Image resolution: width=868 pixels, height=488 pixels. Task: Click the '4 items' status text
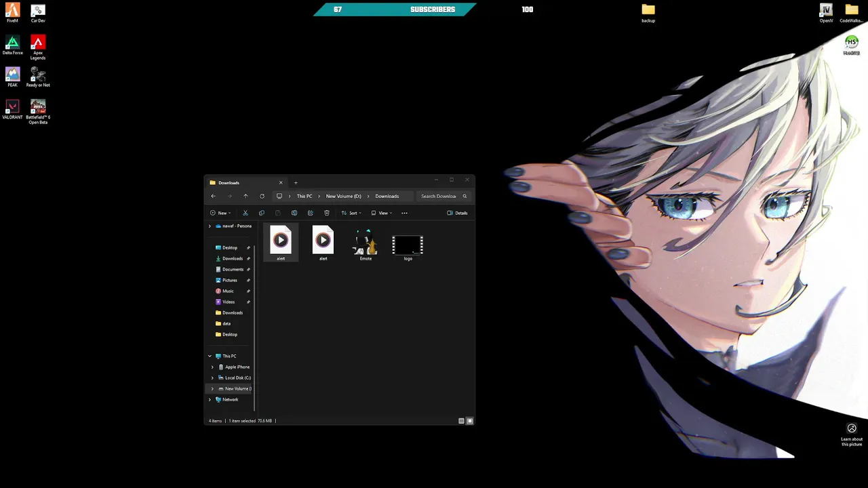coord(215,421)
